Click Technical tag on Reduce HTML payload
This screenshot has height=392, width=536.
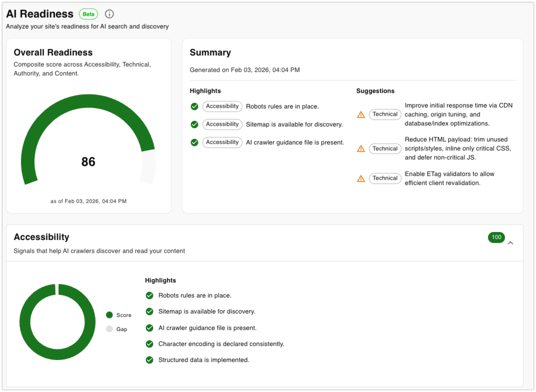pyautogui.click(x=385, y=149)
